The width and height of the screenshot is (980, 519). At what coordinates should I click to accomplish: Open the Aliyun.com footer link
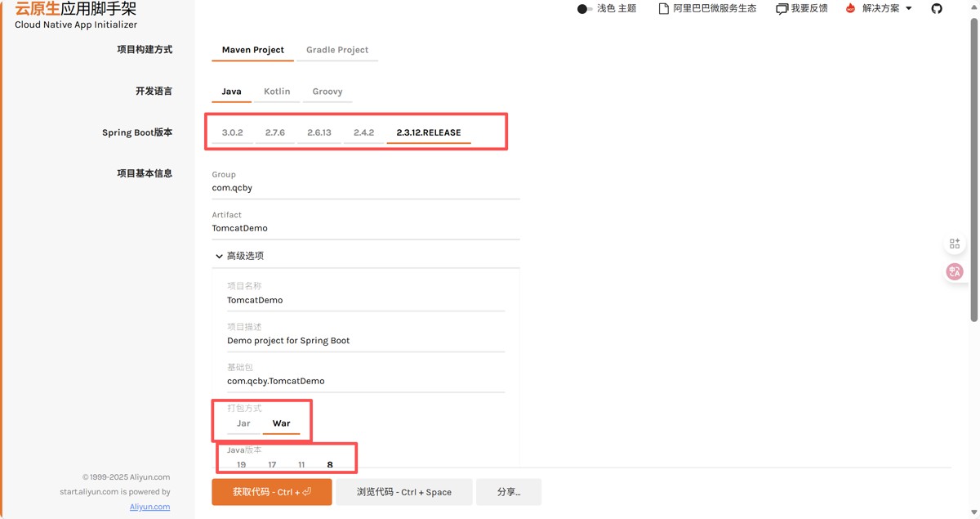[149, 507]
